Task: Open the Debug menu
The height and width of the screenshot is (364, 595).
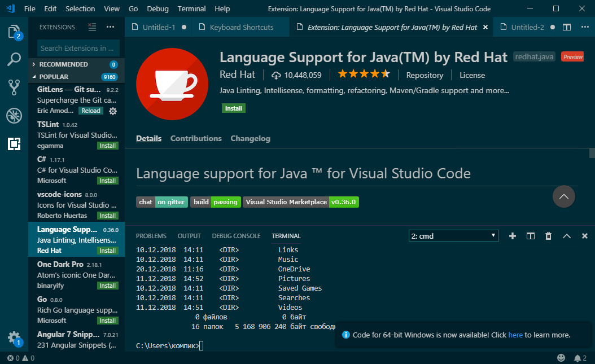Action: [158, 8]
